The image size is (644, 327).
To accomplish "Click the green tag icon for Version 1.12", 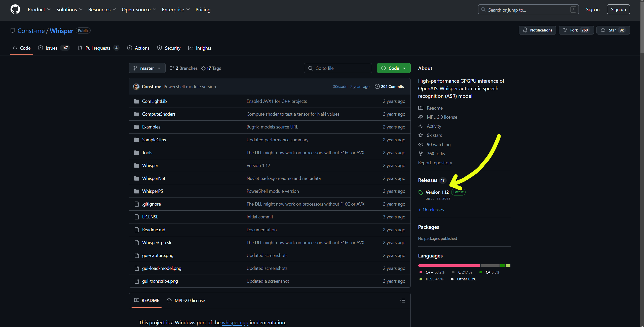I will coord(421,192).
